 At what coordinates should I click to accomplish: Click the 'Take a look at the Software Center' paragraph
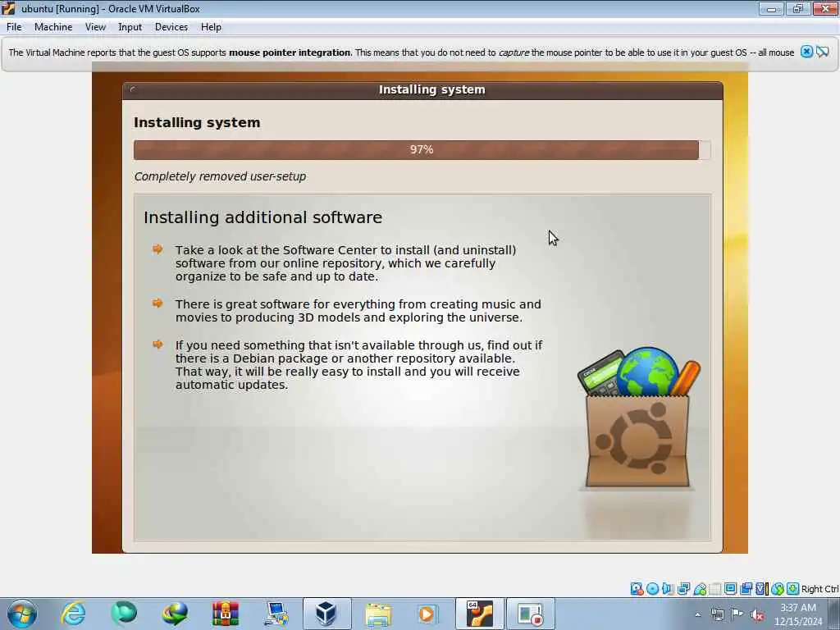point(345,263)
